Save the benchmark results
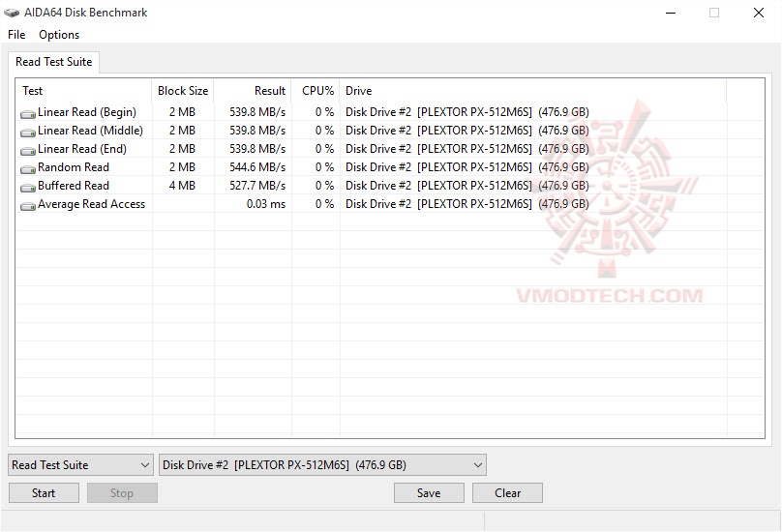Viewport: 782px width, 532px height. (x=429, y=493)
